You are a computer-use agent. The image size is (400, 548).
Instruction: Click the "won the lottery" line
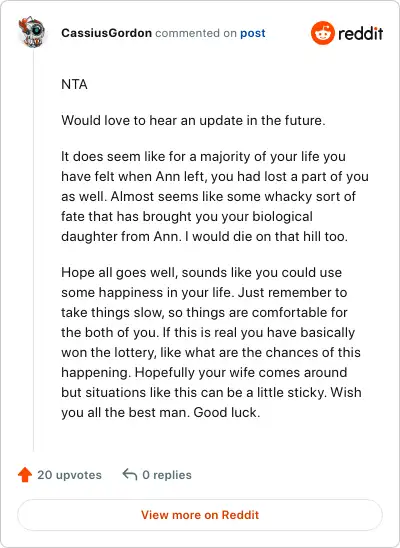tap(211, 353)
